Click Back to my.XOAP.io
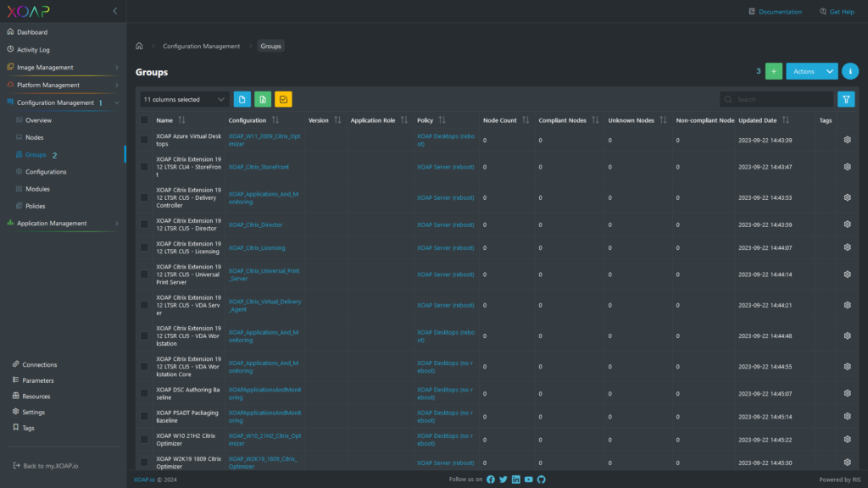 coord(46,466)
